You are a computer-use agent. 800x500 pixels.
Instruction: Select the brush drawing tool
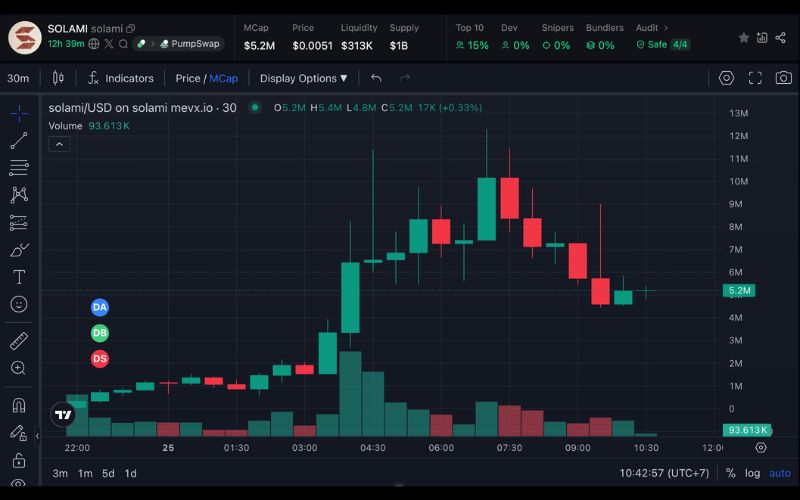[19, 250]
